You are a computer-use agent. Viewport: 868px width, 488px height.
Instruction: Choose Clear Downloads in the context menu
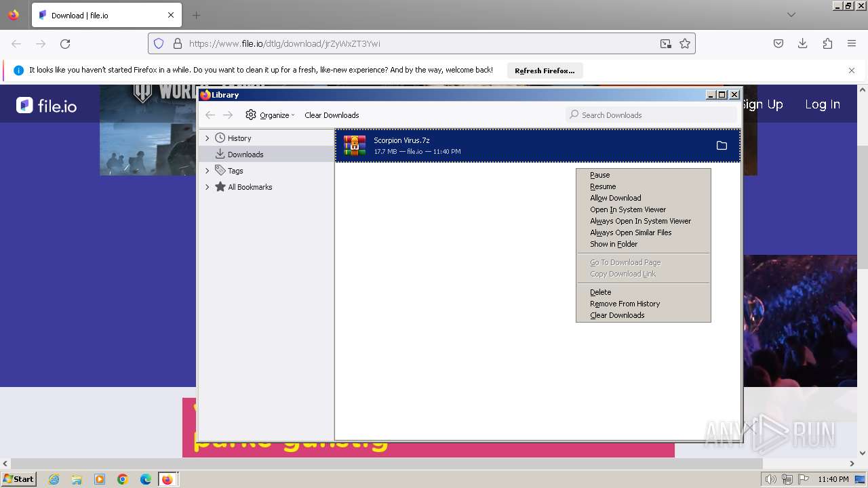pos(643,315)
